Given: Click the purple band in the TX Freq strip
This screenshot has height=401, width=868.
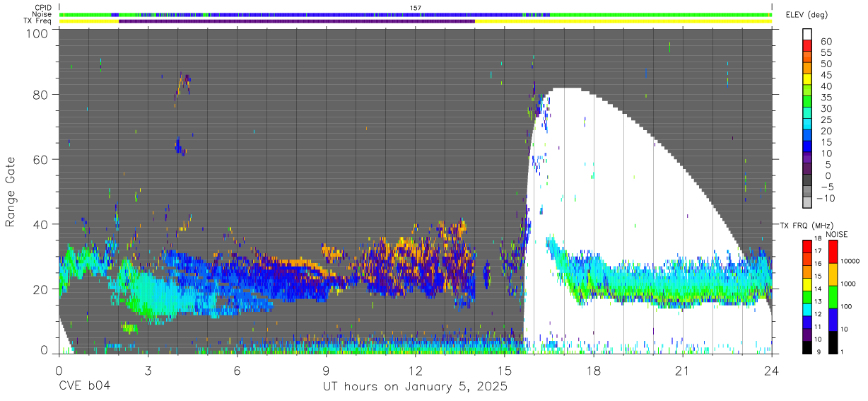Looking at the screenshot, I should point(297,21).
